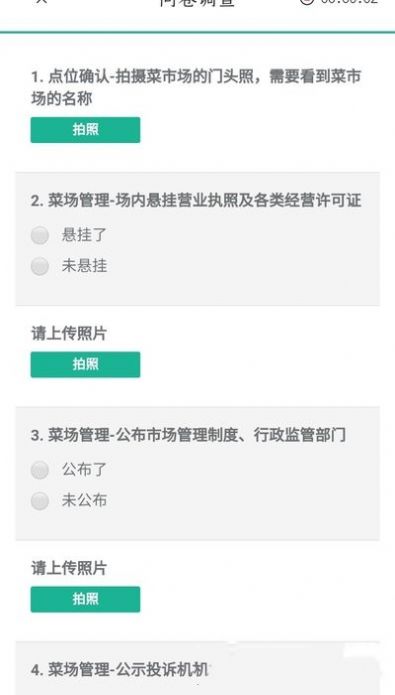Tap the first 请上传照片 label
The height and width of the screenshot is (695, 395).
69,333
